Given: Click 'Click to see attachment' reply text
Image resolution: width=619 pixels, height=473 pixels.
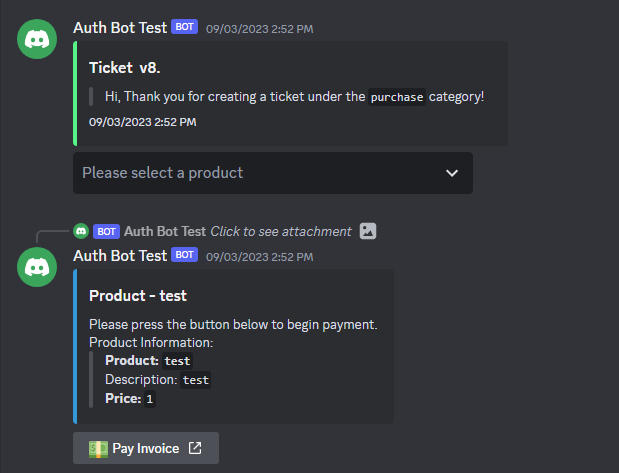Looking at the screenshot, I should click(x=281, y=231).
